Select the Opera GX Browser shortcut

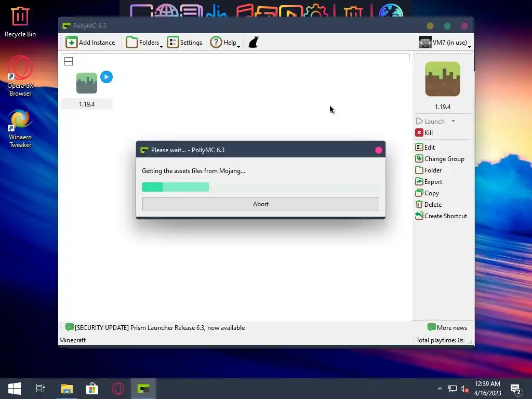tap(20, 76)
